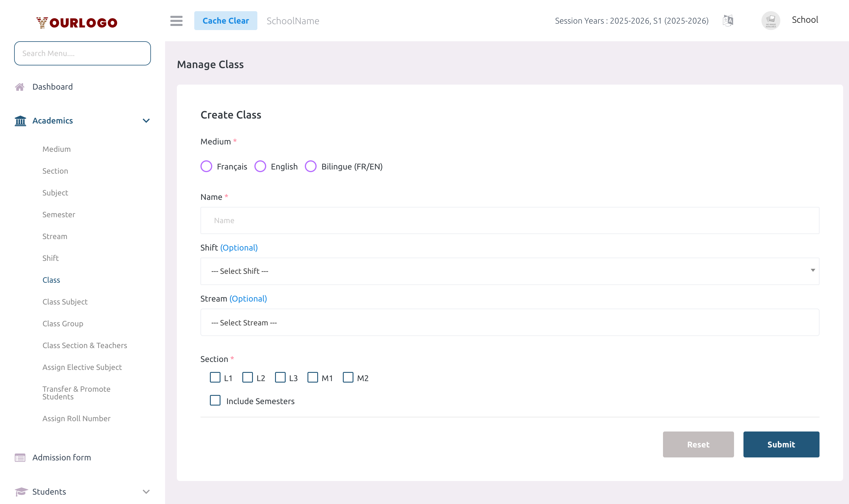Expand the Students menu section
This screenshot has width=849, height=504.
(146, 491)
